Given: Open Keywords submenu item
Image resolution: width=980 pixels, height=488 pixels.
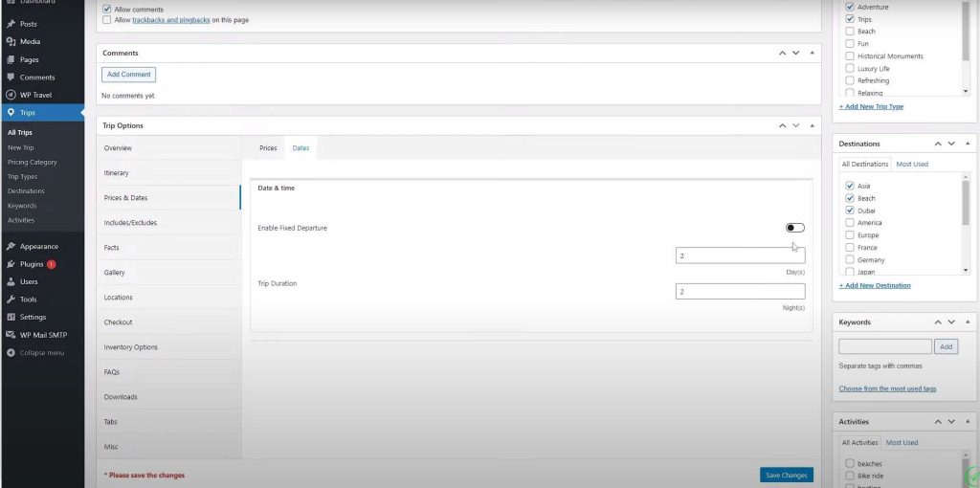Looking at the screenshot, I should point(22,206).
